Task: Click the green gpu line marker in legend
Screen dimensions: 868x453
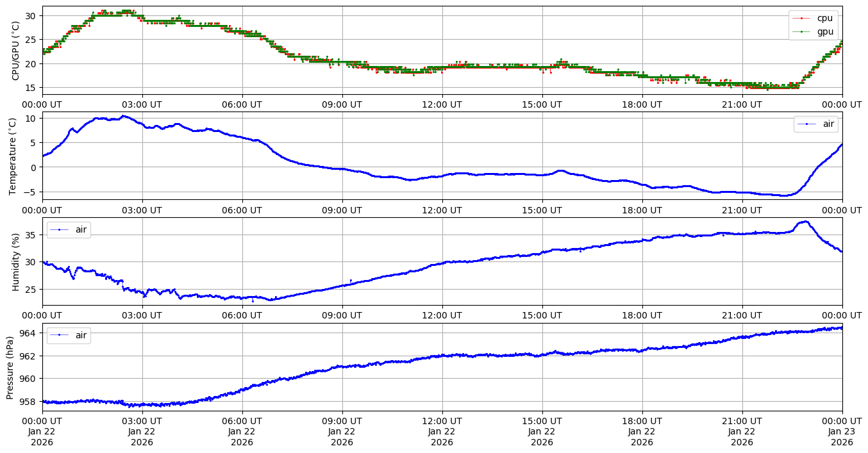Action: (804, 31)
